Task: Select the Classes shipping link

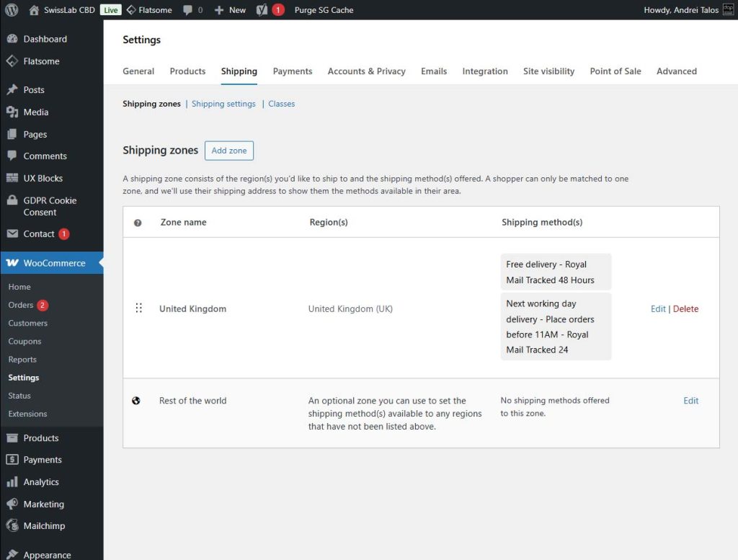Action: (281, 104)
